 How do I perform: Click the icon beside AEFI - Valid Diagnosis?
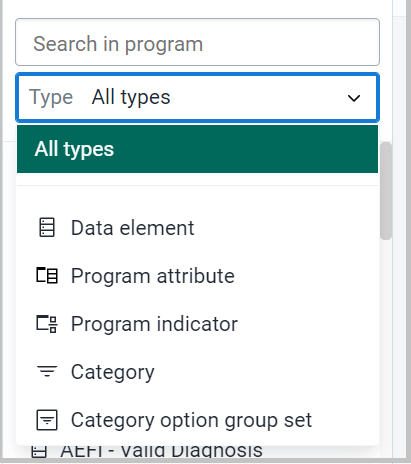[39, 451]
